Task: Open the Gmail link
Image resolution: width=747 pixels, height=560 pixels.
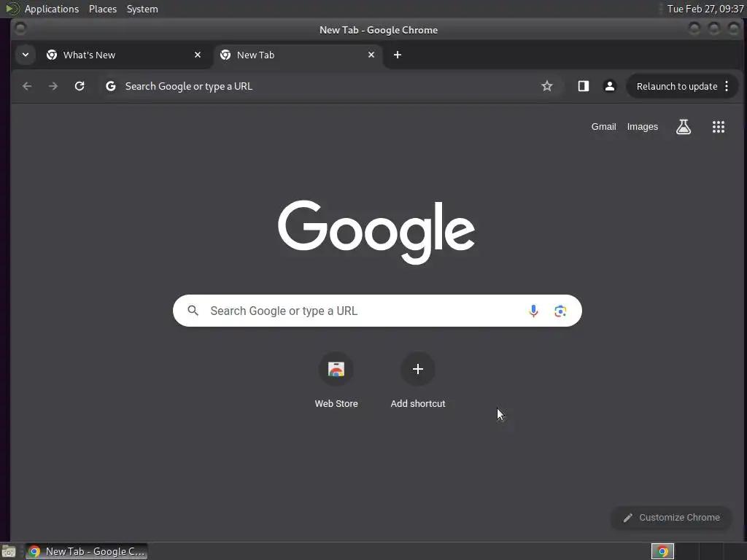Action: (603, 127)
